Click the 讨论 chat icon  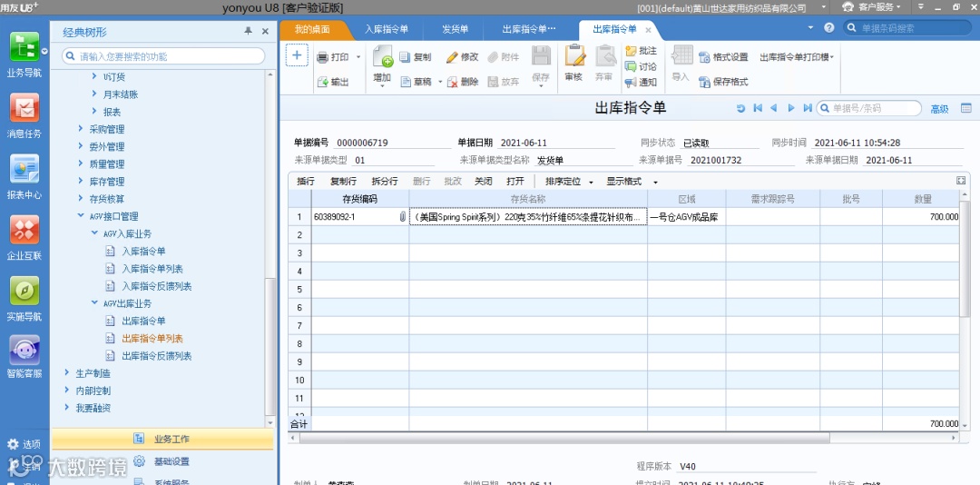[x=631, y=66]
